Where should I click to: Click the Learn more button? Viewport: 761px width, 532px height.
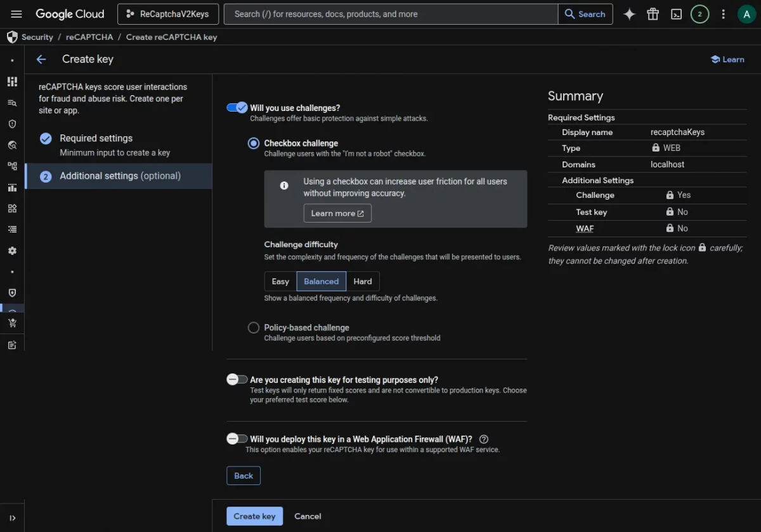(337, 213)
